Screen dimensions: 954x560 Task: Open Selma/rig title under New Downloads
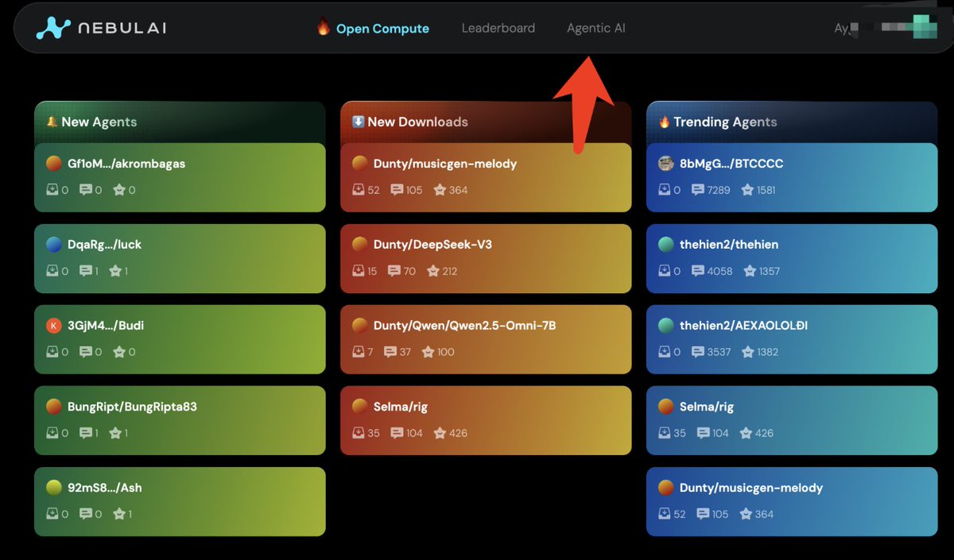pos(401,407)
